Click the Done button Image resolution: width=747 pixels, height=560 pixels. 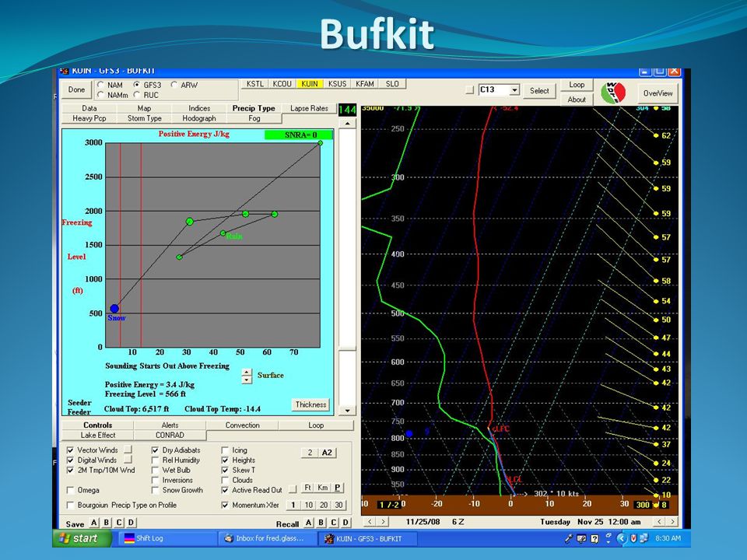[x=76, y=89]
